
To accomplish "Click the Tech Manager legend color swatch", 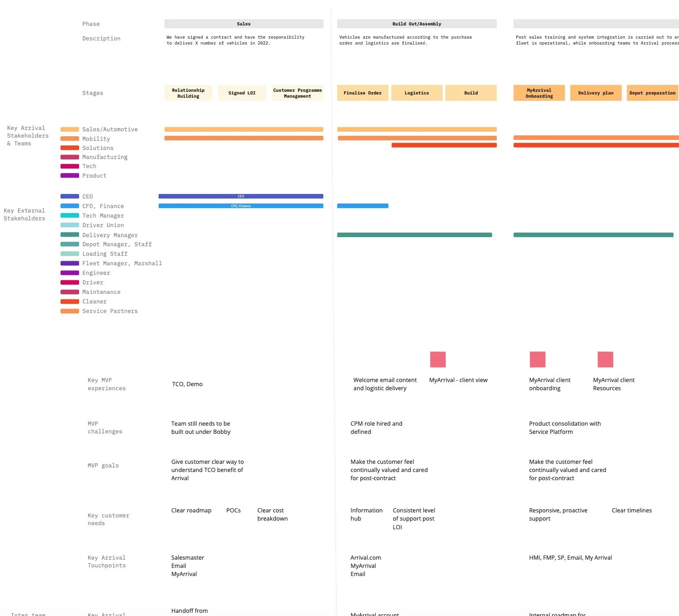I will pyautogui.click(x=70, y=215).
